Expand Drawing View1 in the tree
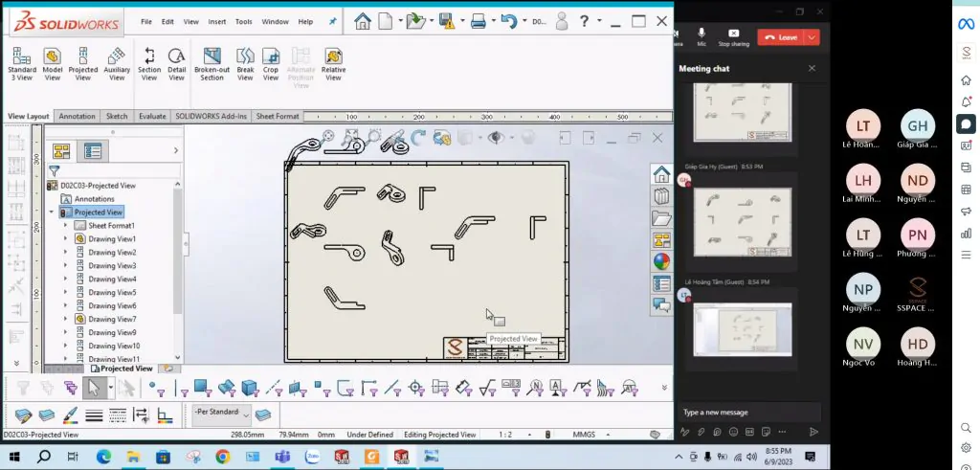980x470 pixels. [x=66, y=238]
